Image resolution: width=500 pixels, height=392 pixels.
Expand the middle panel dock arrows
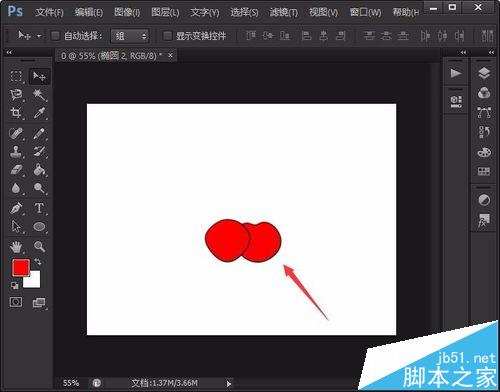tap(463, 52)
